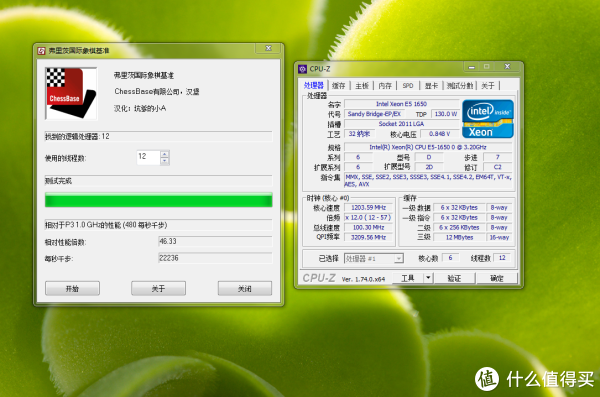Image resolution: width=600 pixels, height=397 pixels.
Task: Click the 关于 (About) button in the benchmark window
Action: pyautogui.click(x=158, y=289)
